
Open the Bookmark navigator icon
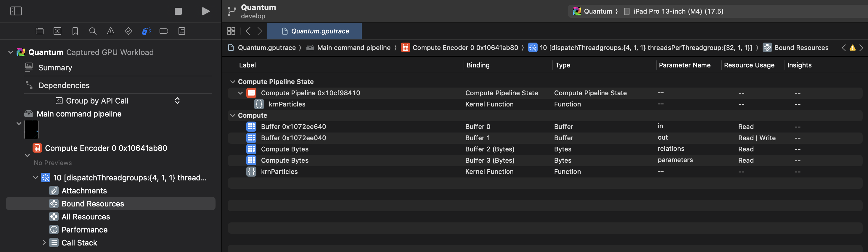click(75, 31)
